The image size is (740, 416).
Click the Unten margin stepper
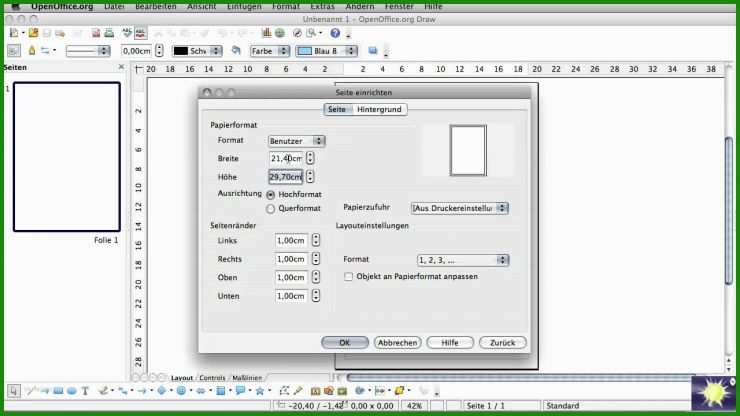[x=316, y=296]
